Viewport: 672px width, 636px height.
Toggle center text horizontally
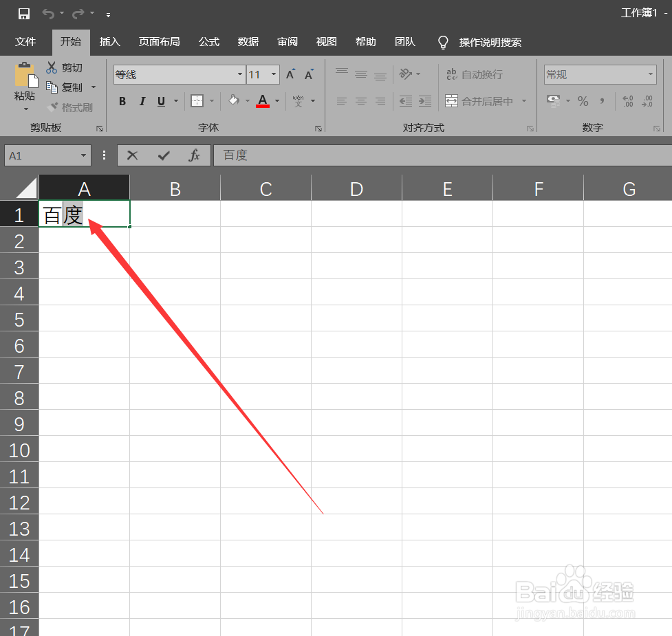click(x=361, y=101)
